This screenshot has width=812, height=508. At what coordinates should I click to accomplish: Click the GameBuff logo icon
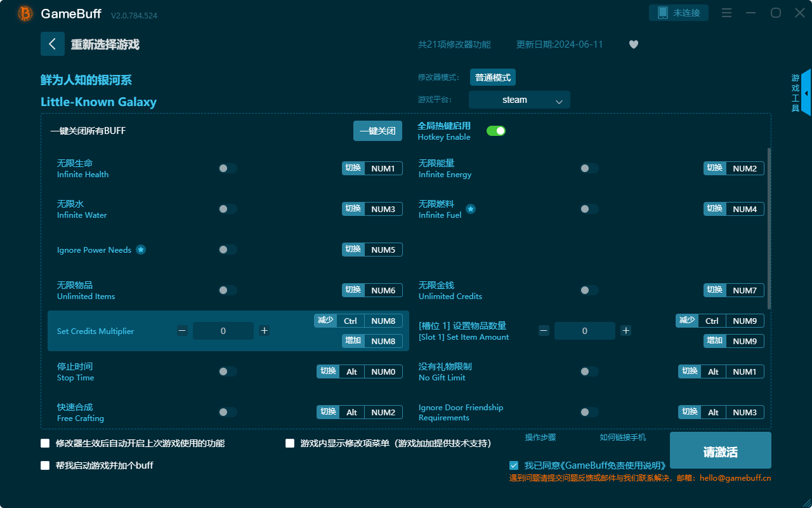coord(25,13)
